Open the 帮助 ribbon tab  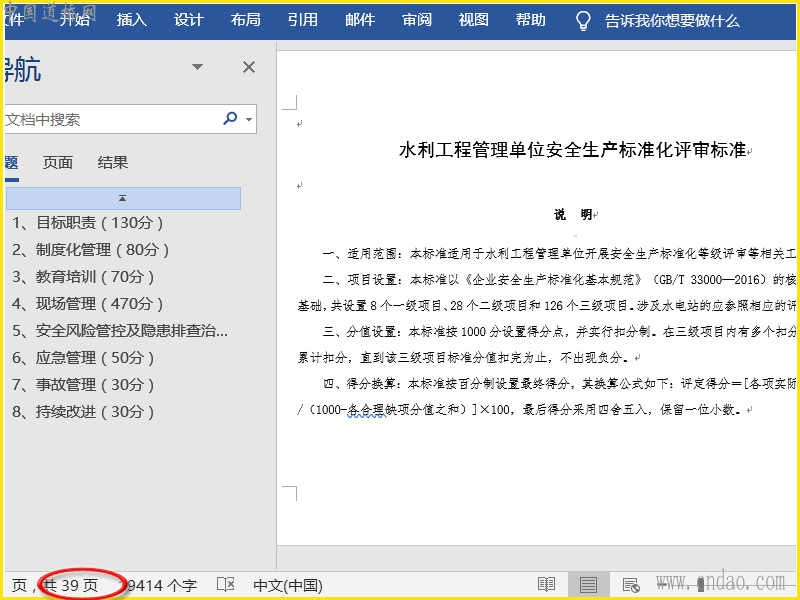[x=531, y=20]
